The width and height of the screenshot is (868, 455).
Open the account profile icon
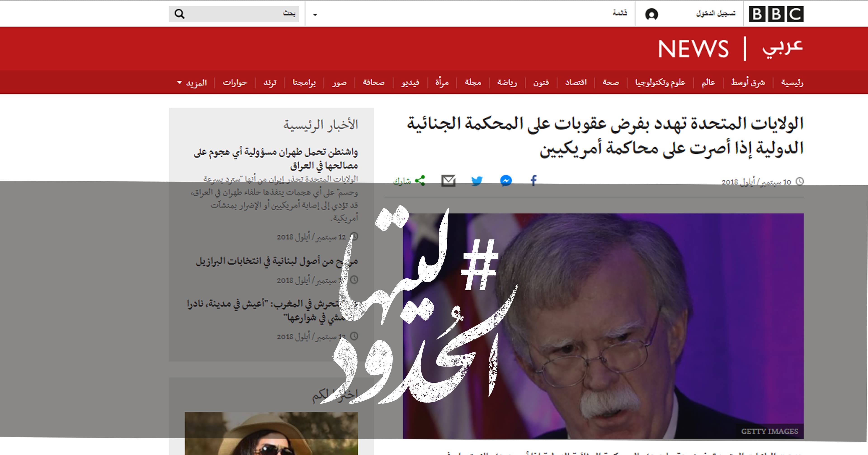pyautogui.click(x=651, y=14)
